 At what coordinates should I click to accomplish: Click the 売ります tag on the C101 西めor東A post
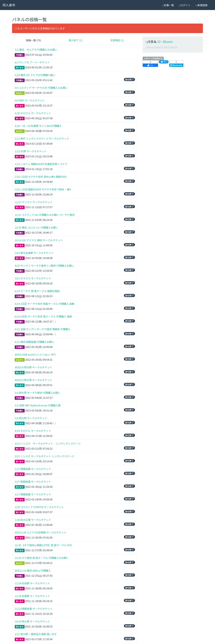tap(20, 182)
